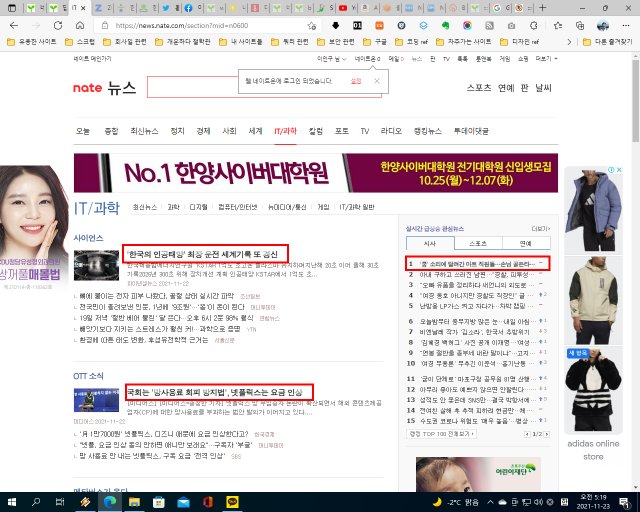Open the Evernote elephant extension icon
The width and height of the screenshot is (640, 512).
445,25
